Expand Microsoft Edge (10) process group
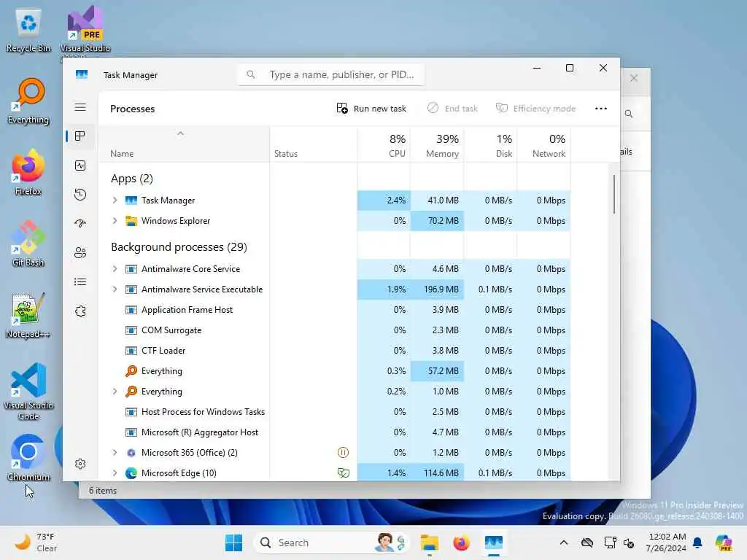Screen dimensions: 747x560 (x=115, y=472)
